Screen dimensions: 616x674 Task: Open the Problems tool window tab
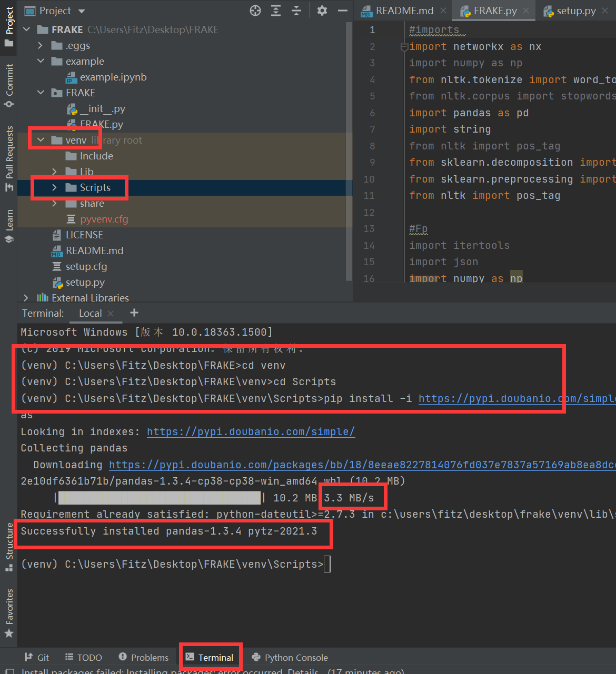[144, 657]
